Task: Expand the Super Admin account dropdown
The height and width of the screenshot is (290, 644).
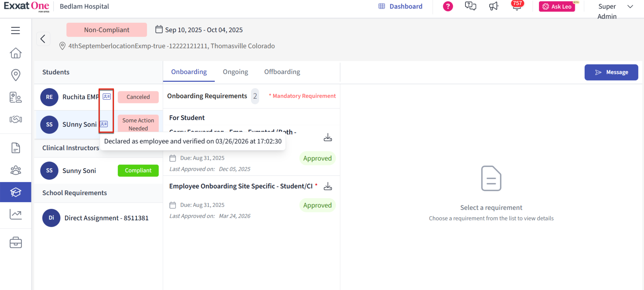Action: click(630, 7)
